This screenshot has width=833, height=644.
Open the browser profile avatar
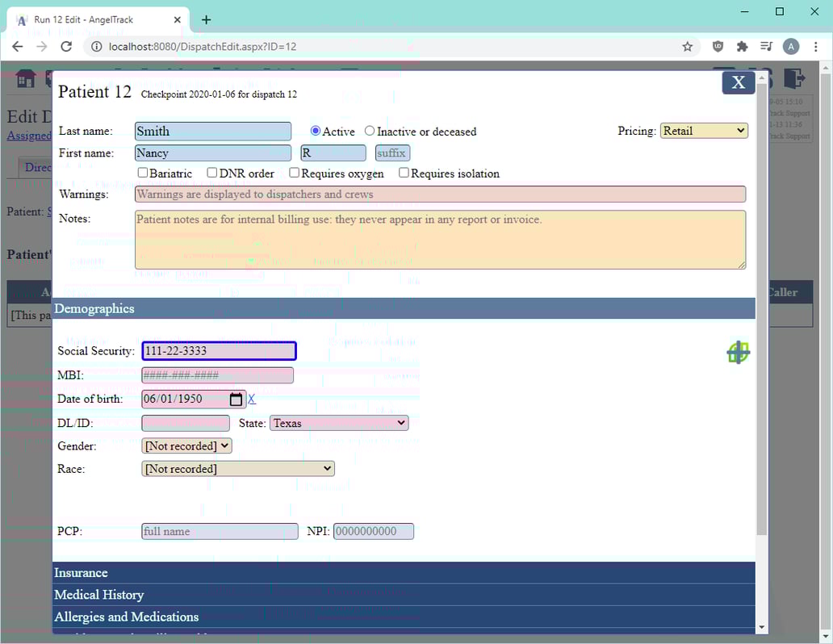pos(791,46)
